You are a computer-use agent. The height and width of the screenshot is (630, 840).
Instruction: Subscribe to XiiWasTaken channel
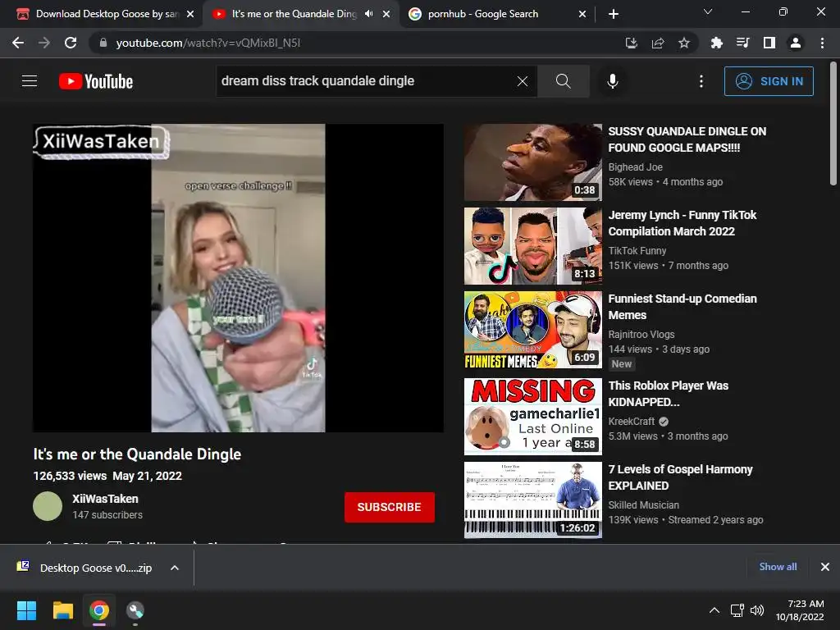click(x=390, y=507)
